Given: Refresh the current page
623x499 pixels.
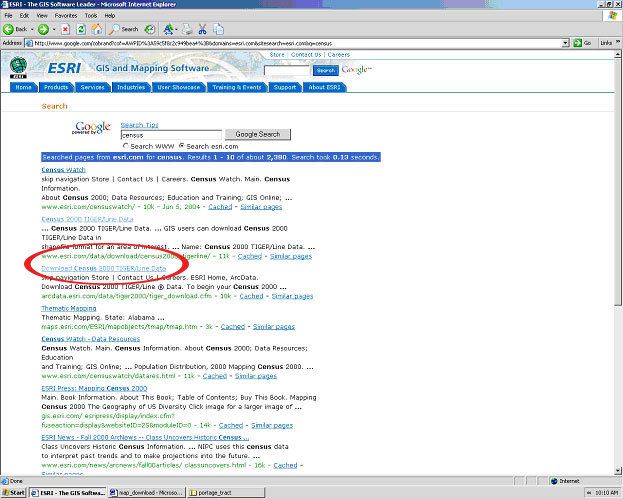Looking at the screenshot, I should [x=81, y=29].
